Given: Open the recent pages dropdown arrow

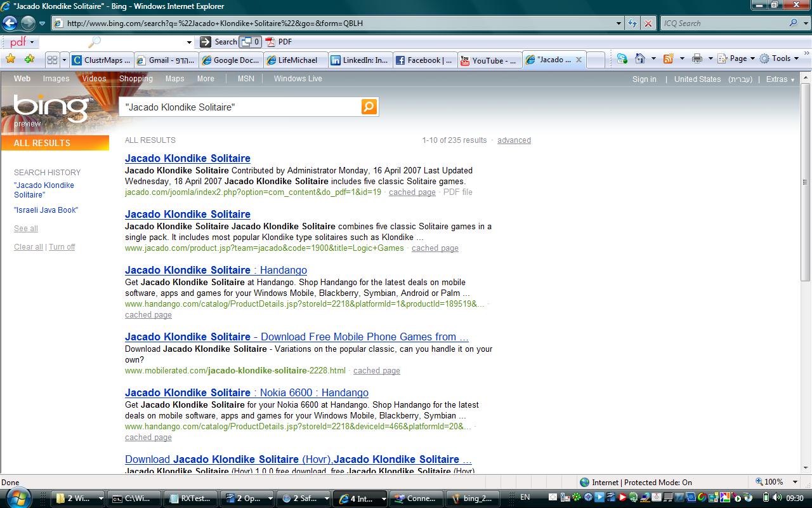Looking at the screenshot, I should click(43, 23).
